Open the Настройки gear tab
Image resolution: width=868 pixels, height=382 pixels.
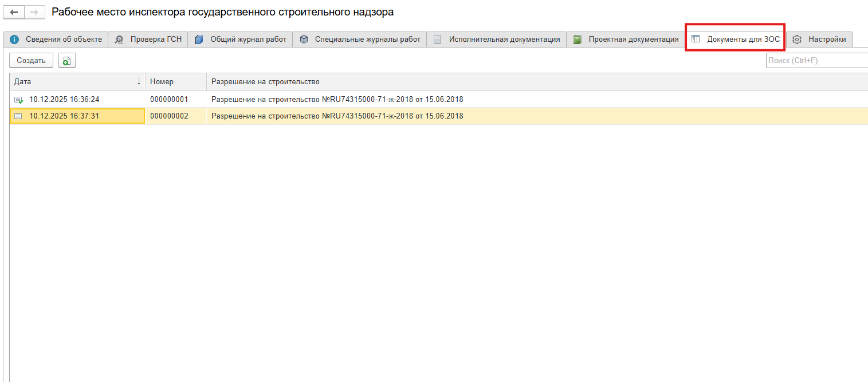820,40
